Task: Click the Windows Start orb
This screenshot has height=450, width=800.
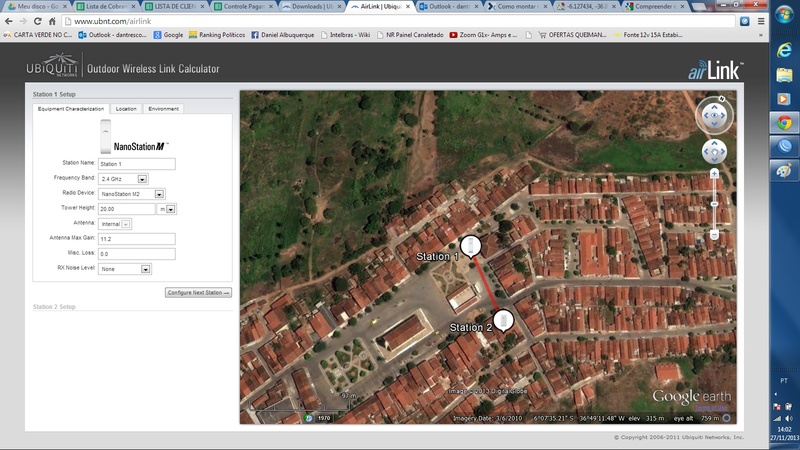Action: [784, 15]
